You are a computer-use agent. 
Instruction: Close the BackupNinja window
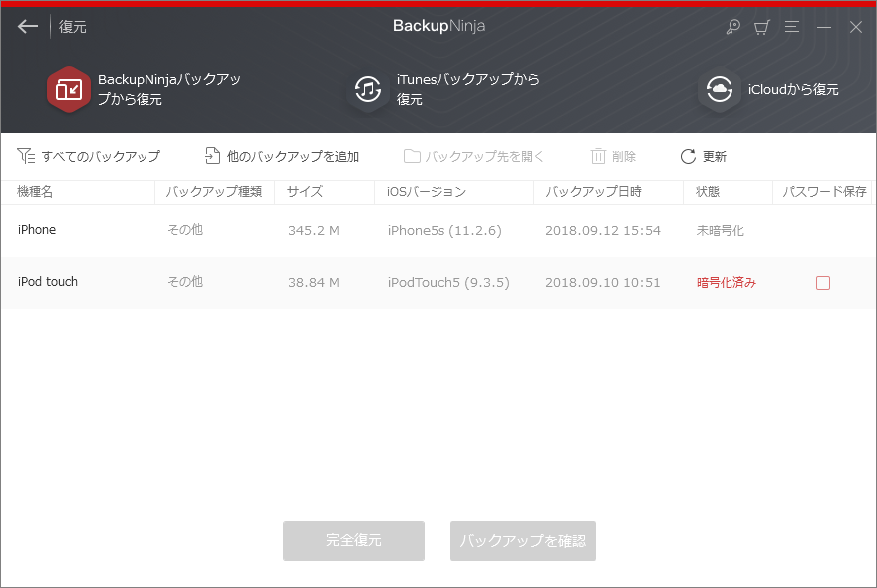[856, 27]
